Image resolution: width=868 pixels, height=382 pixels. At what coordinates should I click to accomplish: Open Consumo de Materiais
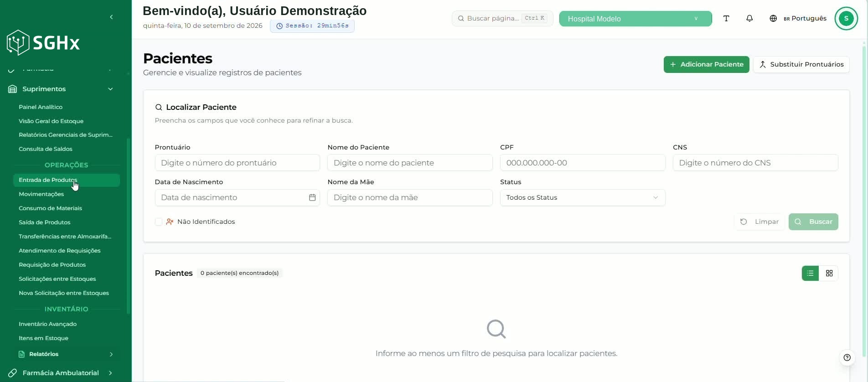point(50,208)
